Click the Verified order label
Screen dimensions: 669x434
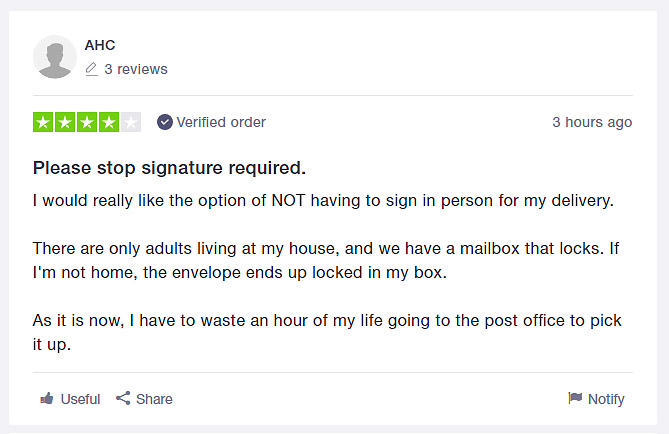221,122
